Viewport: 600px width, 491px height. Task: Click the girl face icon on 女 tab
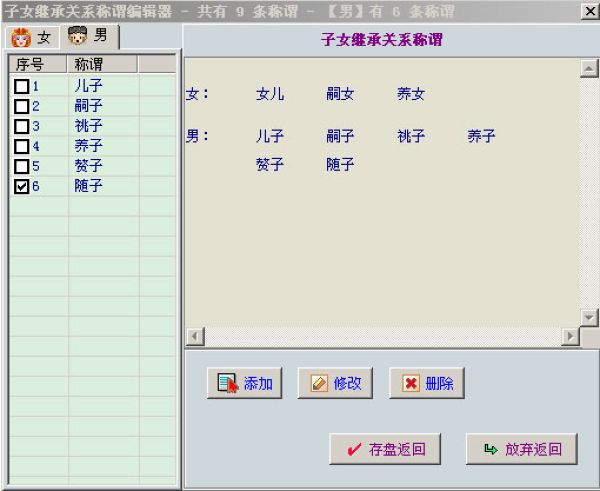(21, 38)
